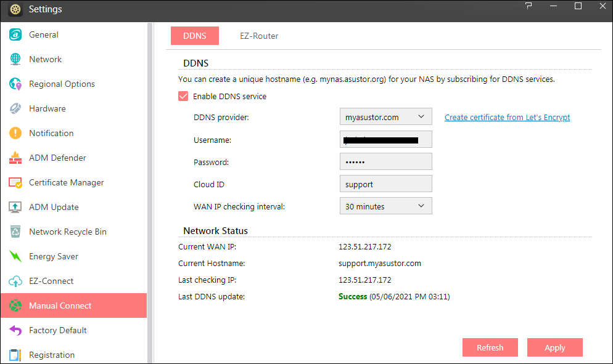
Task: Click the Registration icon
Action: tap(15, 355)
